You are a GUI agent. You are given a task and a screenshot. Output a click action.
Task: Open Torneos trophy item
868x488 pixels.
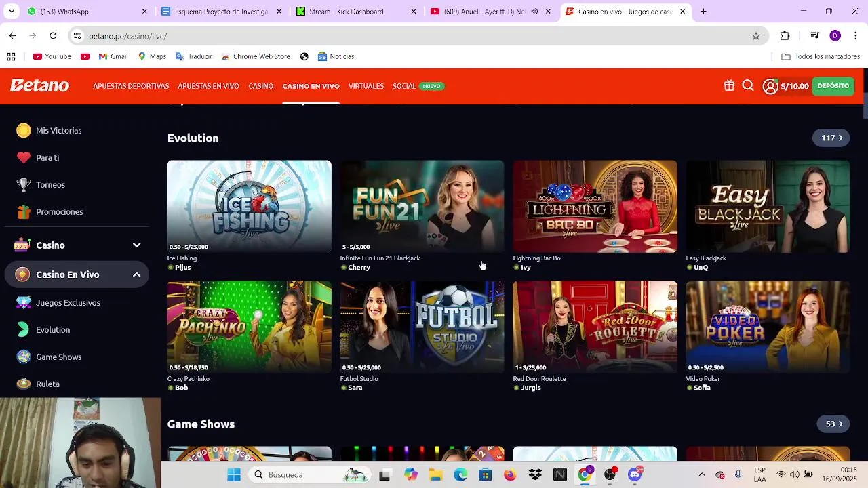pyautogui.click(x=41, y=184)
